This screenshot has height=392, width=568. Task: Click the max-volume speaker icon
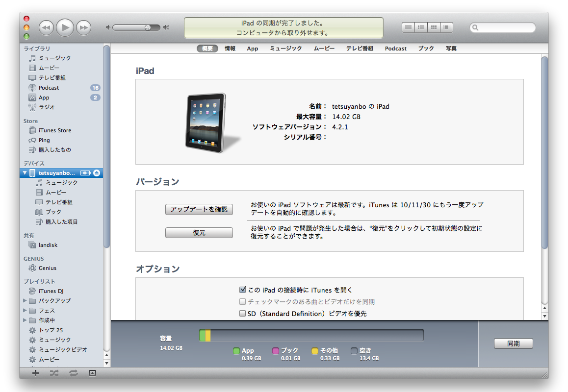coord(166,27)
